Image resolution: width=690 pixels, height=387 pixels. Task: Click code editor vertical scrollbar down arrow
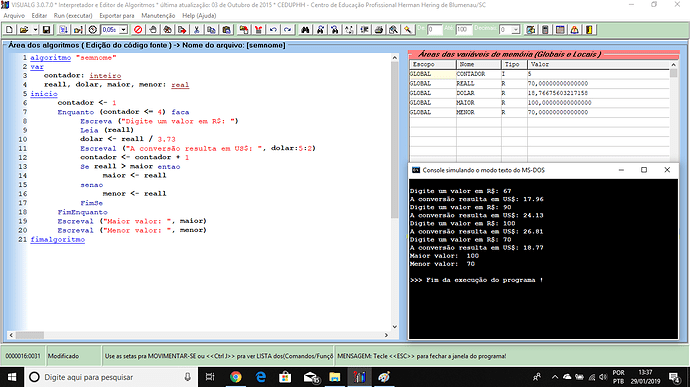point(394,327)
